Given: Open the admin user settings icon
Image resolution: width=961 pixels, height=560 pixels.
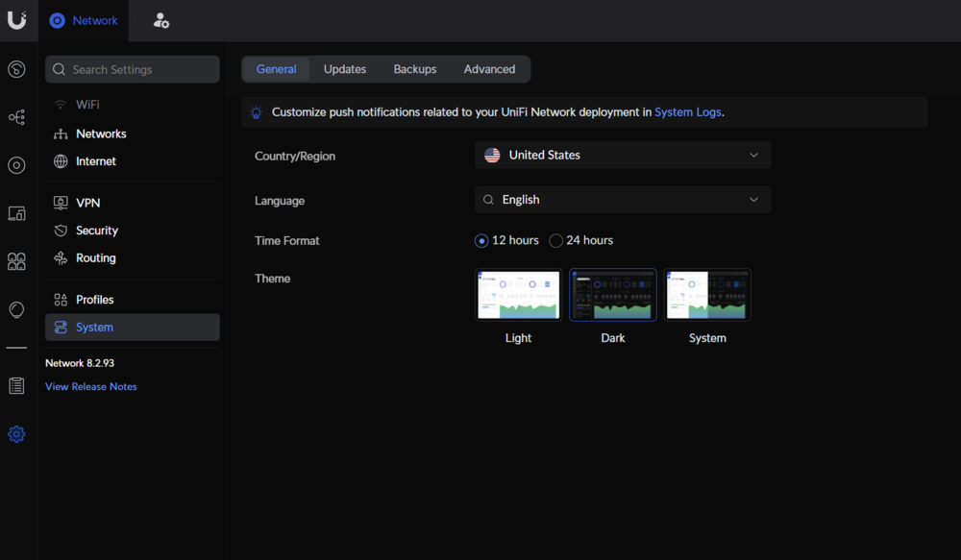Looking at the screenshot, I should (160, 21).
